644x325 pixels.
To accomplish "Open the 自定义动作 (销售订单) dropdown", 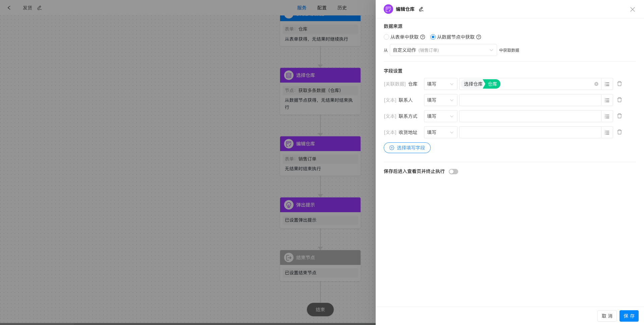I will point(443,50).
